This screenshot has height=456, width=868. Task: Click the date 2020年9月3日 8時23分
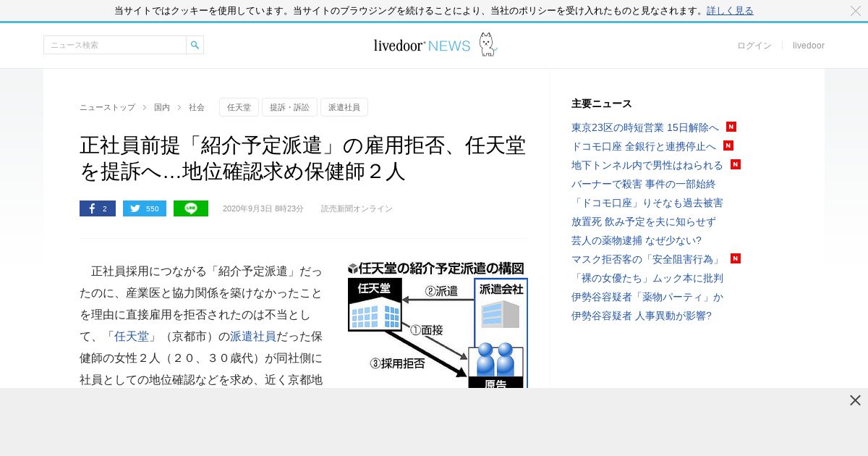click(x=263, y=208)
